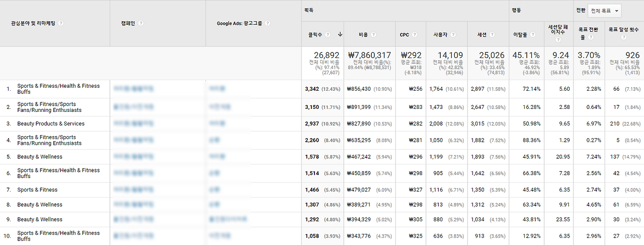Select average CPC value ₩292
Image resolution: width=644 pixels, height=245 pixels.
click(x=412, y=55)
